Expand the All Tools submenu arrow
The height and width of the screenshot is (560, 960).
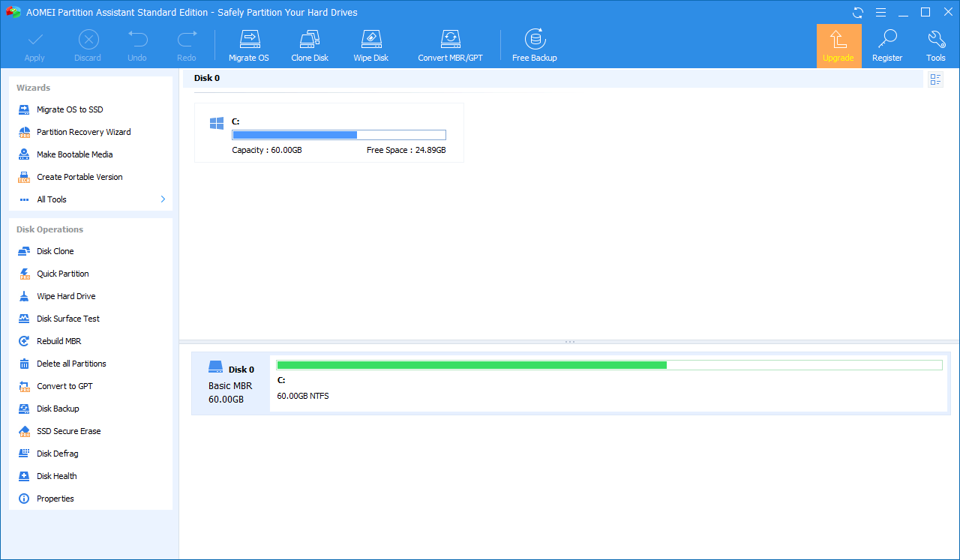tap(163, 199)
